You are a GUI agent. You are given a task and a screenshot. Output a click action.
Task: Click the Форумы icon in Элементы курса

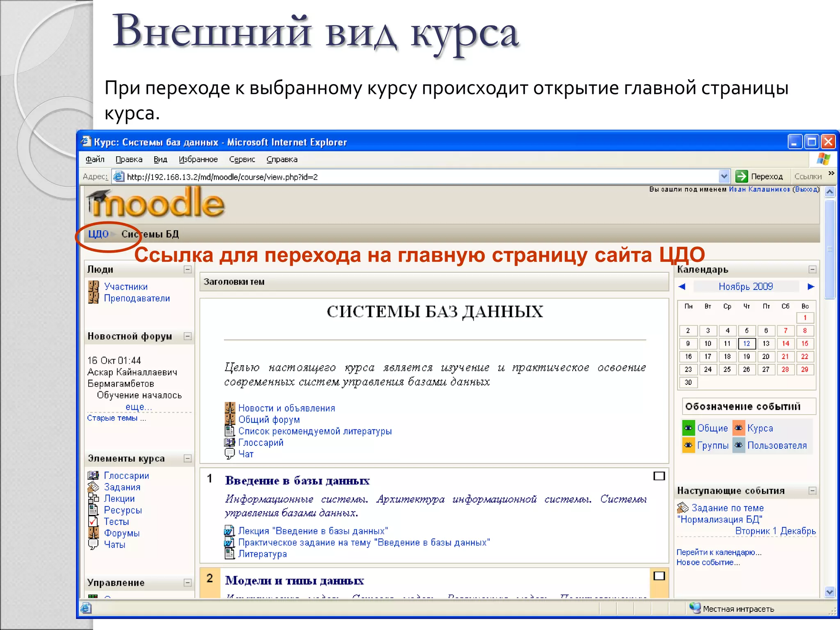coord(94,533)
